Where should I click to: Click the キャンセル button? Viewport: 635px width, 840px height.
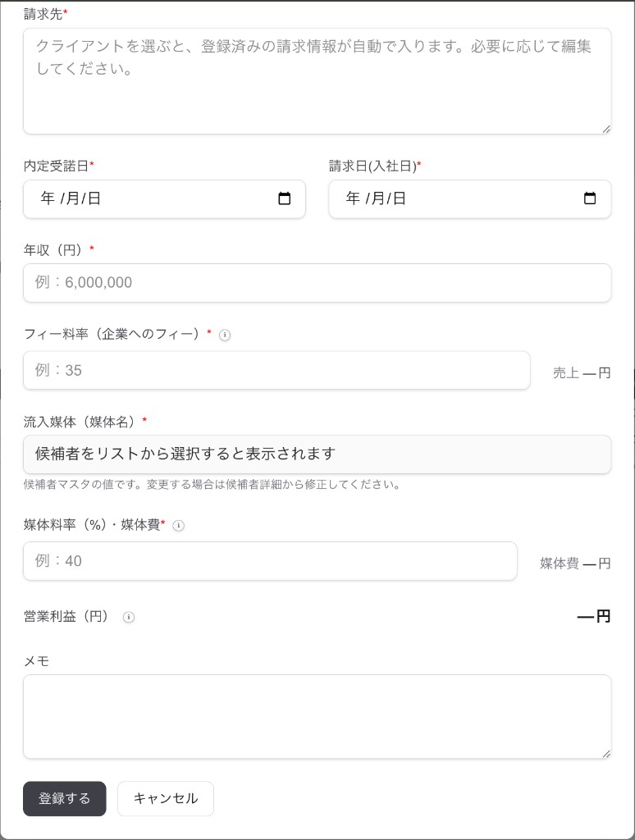tap(166, 799)
